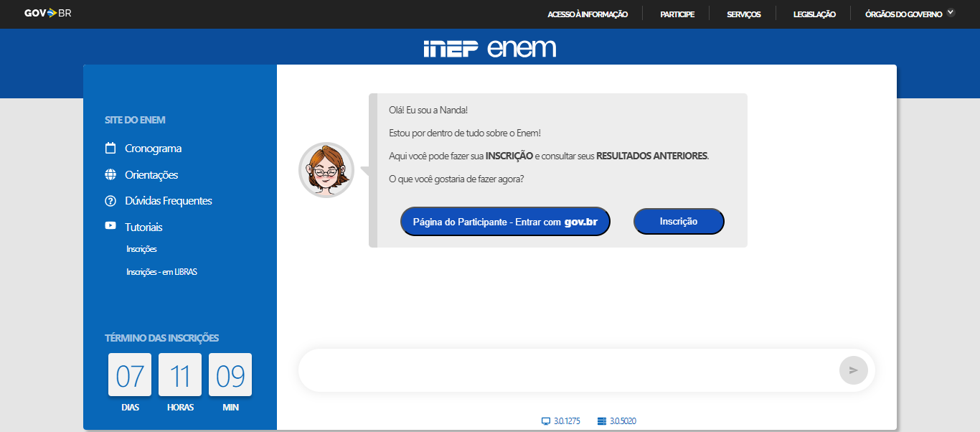Click the server icon beside version 3.0.5020
Screen dimensions: 980x432
pos(602,421)
